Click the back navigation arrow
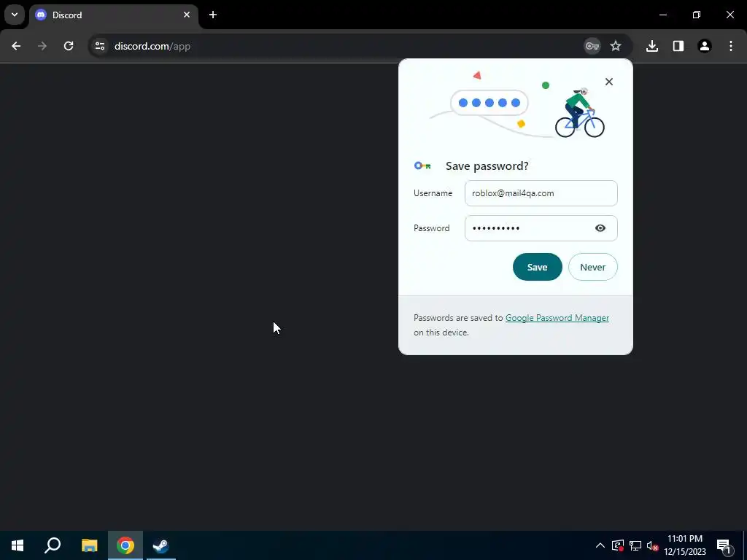 click(x=16, y=46)
